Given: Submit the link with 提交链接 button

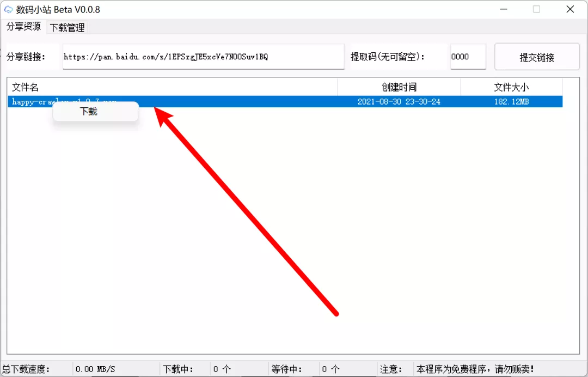Looking at the screenshot, I should [537, 57].
